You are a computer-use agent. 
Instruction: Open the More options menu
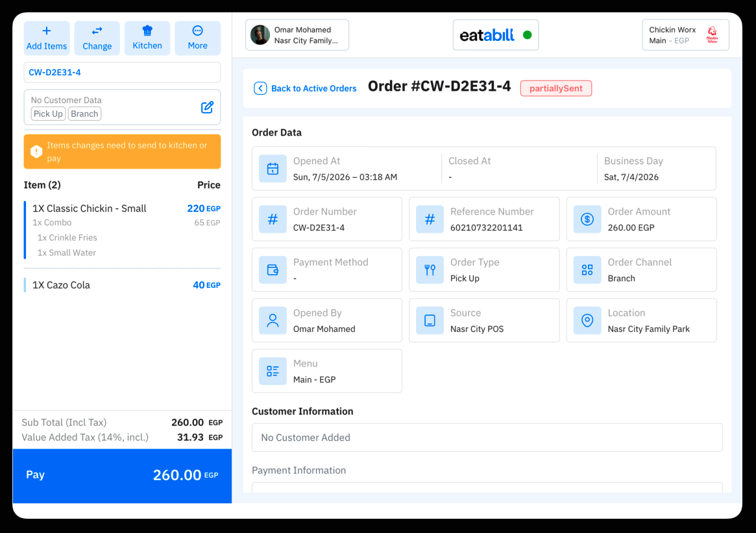coord(198,38)
